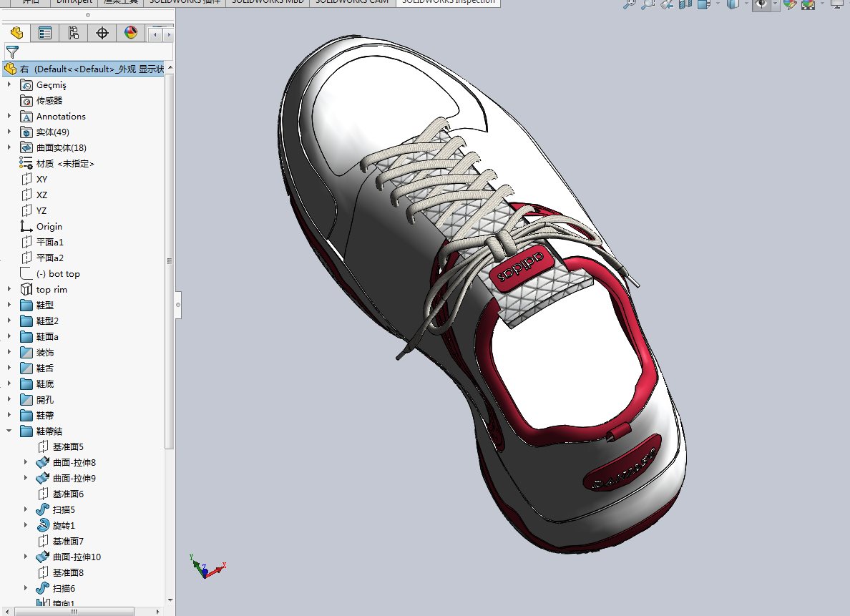Expand the 鞋型2 folder
The width and height of the screenshot is (850, 616).
(9, 321)
